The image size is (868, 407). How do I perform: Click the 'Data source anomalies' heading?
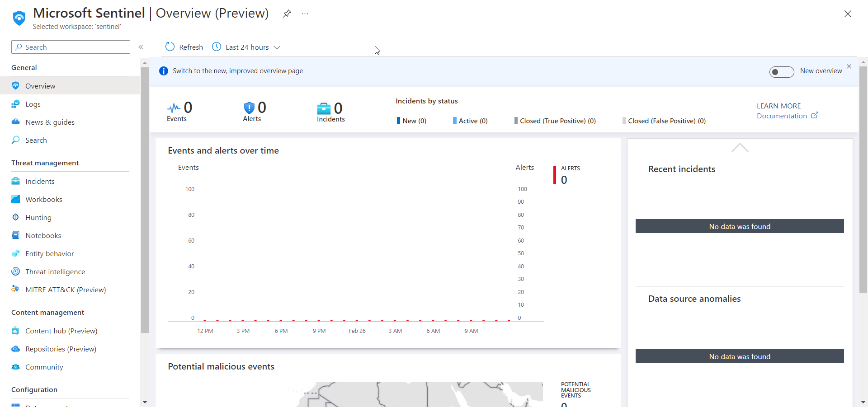694,299
